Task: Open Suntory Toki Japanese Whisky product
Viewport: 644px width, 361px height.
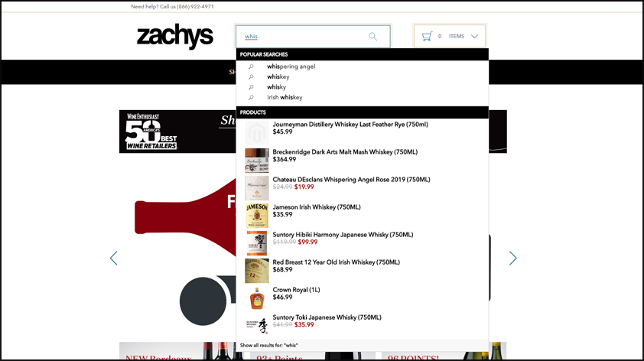Action: [x=327, y=317]
